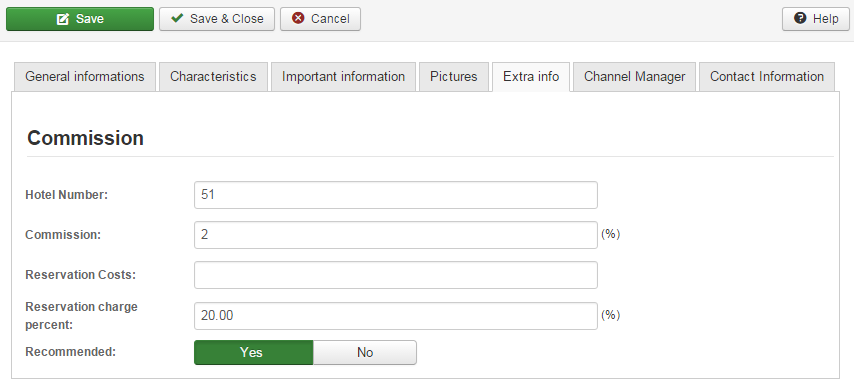Click the green Save button
854x386 pixels.
point(80,19)
